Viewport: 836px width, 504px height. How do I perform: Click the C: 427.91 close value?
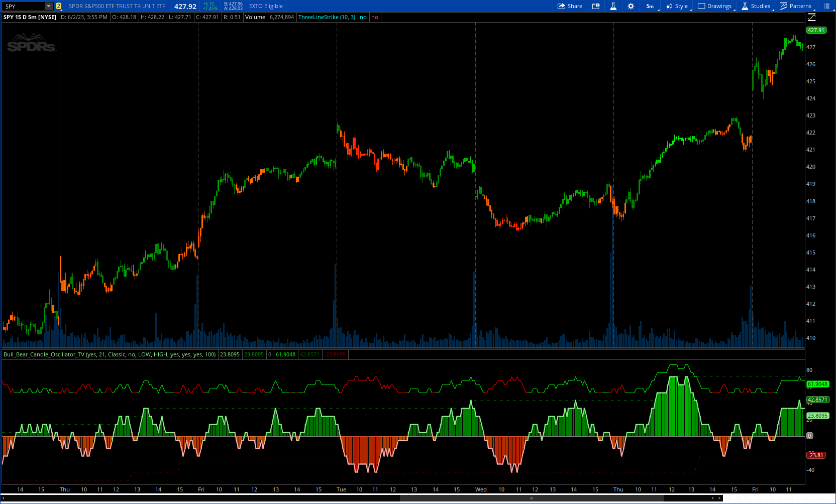(207, 17)
